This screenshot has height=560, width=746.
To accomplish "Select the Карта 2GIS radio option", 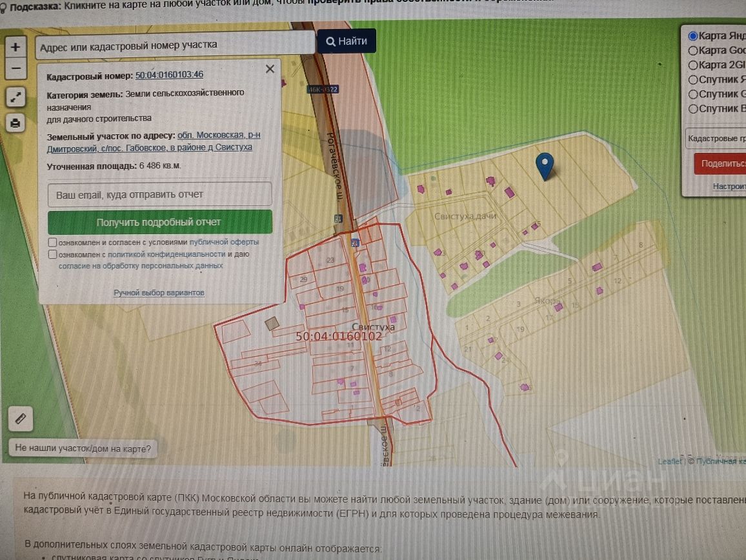I will pyautogui.click(x=693, y=65).
